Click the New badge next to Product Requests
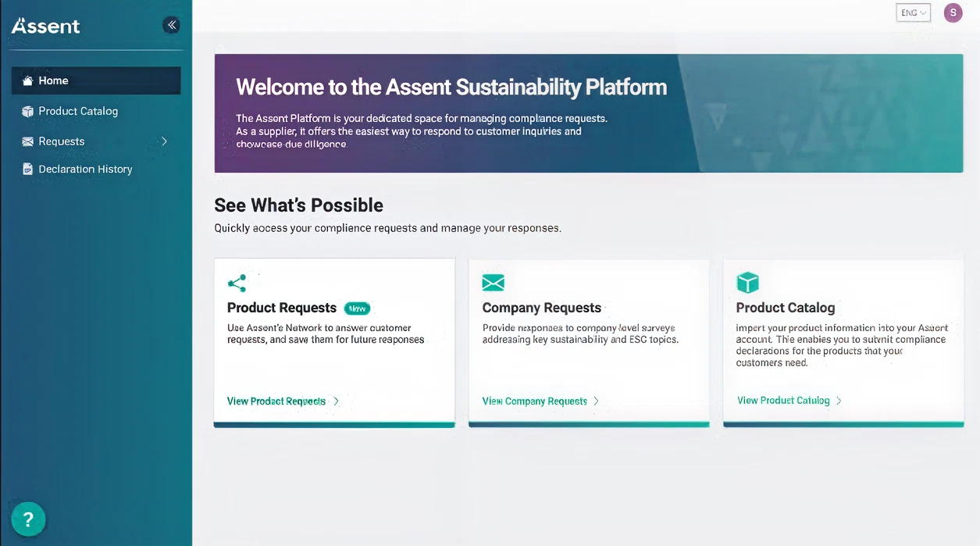The height and width of the screenshot is (546, 980). pos(357,309)
